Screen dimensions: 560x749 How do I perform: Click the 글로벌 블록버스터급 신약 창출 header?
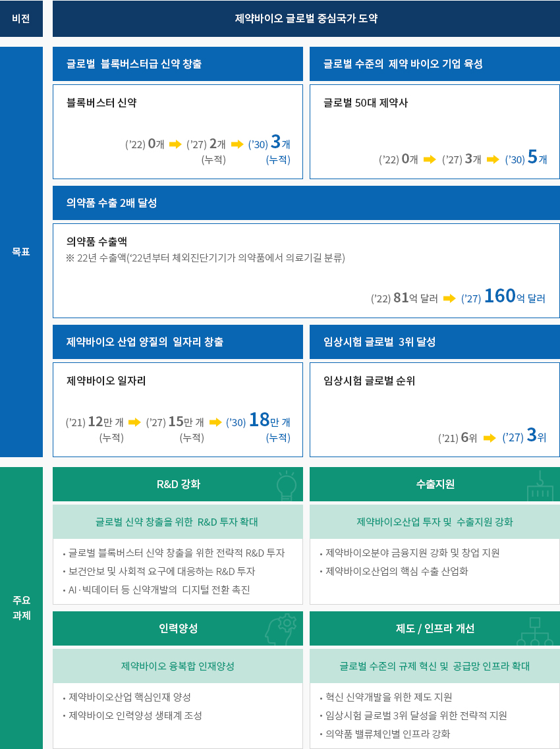tap(178, 64)
